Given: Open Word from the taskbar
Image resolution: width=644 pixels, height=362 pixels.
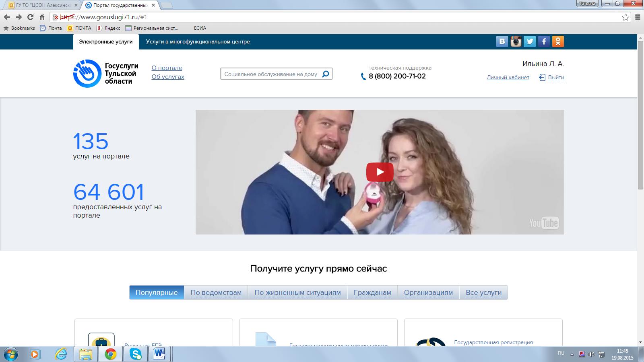Looking at the screenshot, I should tap(160, 354).
